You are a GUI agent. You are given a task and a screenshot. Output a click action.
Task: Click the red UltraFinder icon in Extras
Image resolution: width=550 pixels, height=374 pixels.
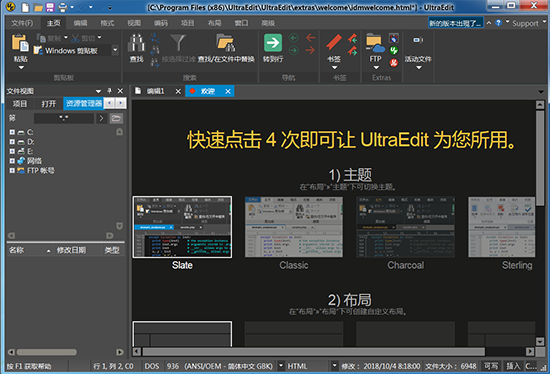pos(394,63)
